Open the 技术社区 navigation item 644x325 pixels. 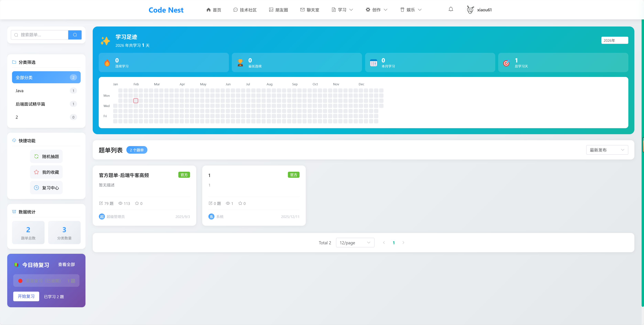coord(245,10)
